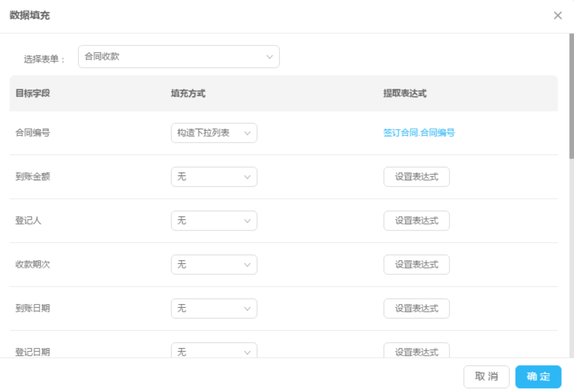This screenshot has width=574, height=392.
Task: Close the 数据填充 dialog with X icon
Action: coord(557,15)
